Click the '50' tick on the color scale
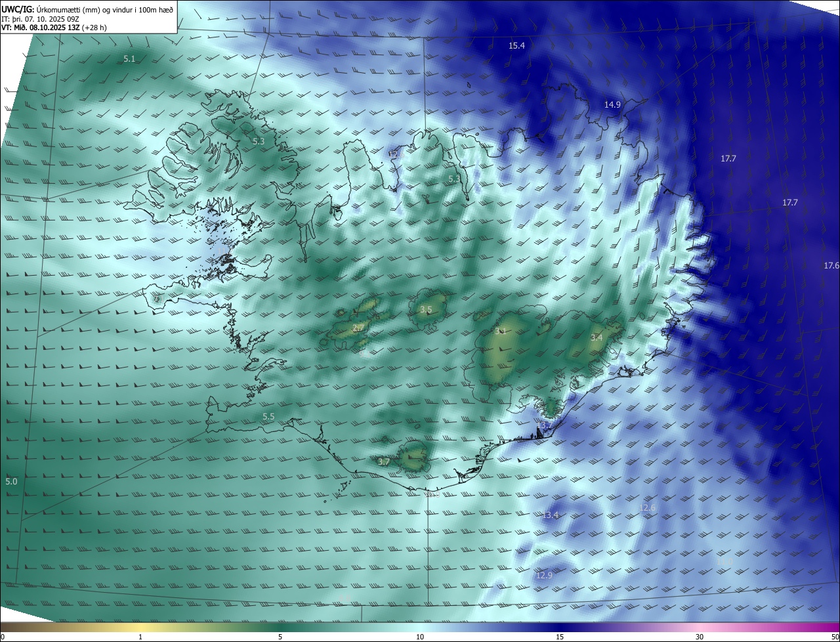Screen dimensions: 840x642 coord(835,637)
